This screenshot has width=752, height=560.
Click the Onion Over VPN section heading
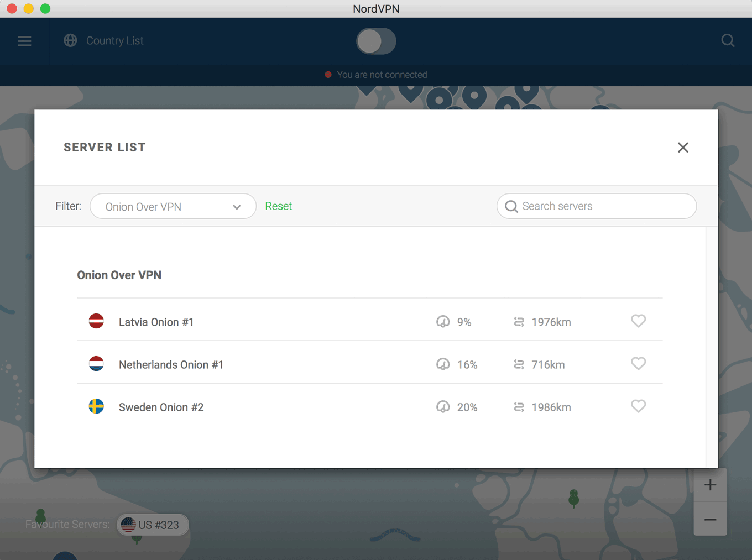(x=119, y=275)
